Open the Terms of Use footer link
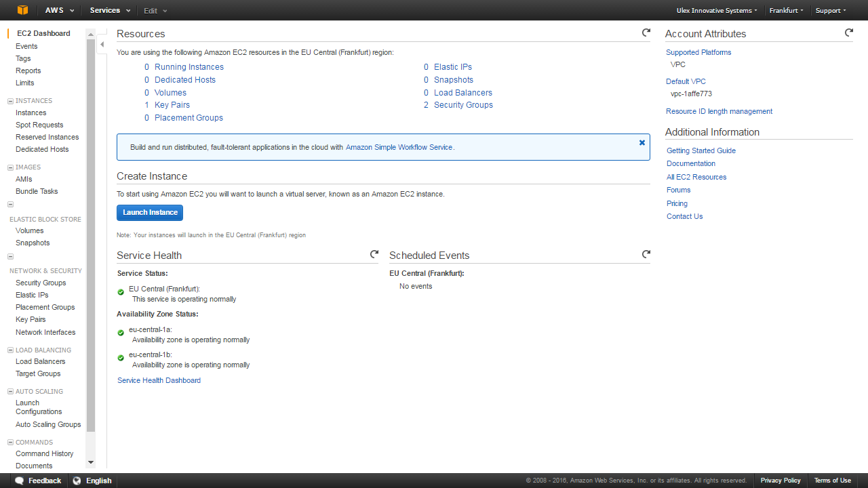The image size is (868, 488). [832, 481]
